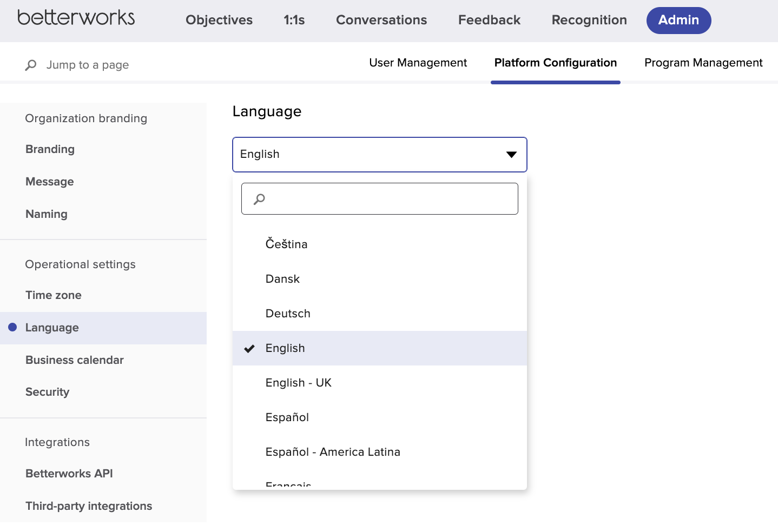The image size is (778, 532).
Task: Select Español - America Latina
Action: click(333, 452)
